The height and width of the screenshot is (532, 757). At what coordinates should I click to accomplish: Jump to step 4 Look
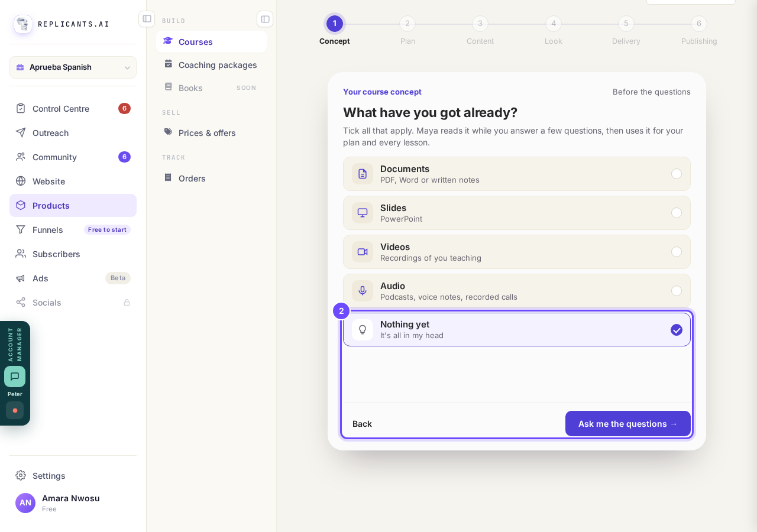[x=554, y=24]
